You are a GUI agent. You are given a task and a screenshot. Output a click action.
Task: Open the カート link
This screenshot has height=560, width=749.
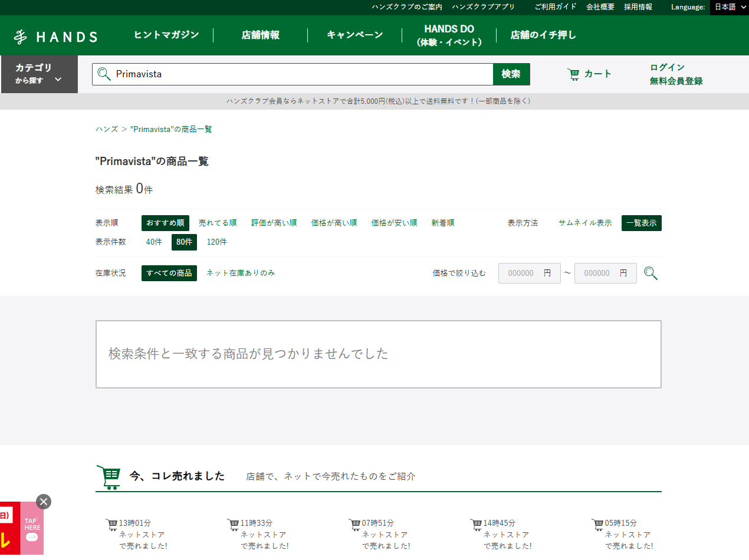coord(590,74)
